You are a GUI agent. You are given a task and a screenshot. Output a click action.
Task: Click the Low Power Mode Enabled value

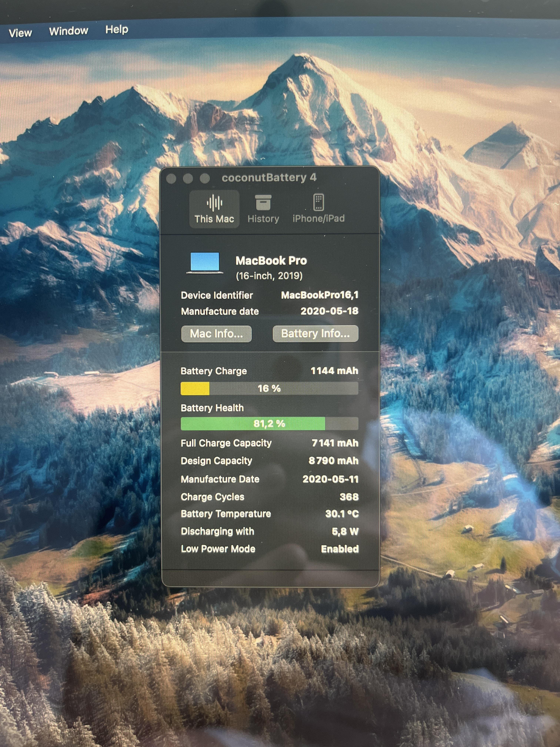point(340,549)
